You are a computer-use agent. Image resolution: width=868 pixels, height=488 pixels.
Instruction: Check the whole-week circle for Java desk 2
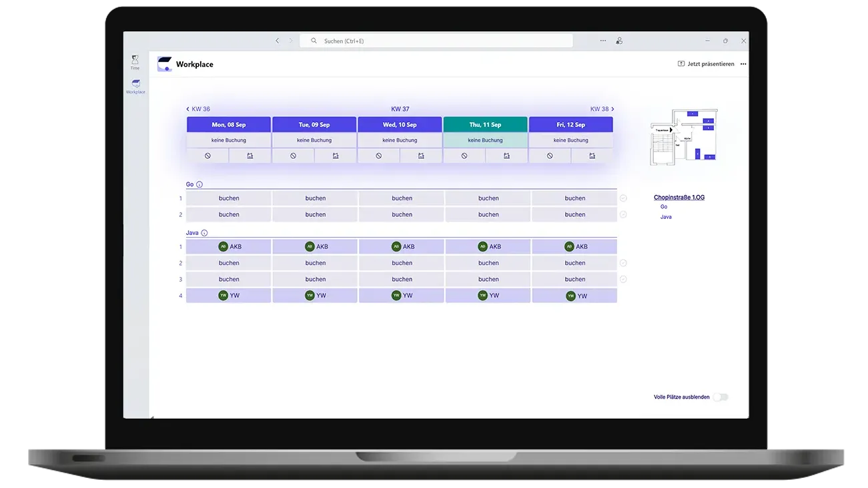[623, 263]
